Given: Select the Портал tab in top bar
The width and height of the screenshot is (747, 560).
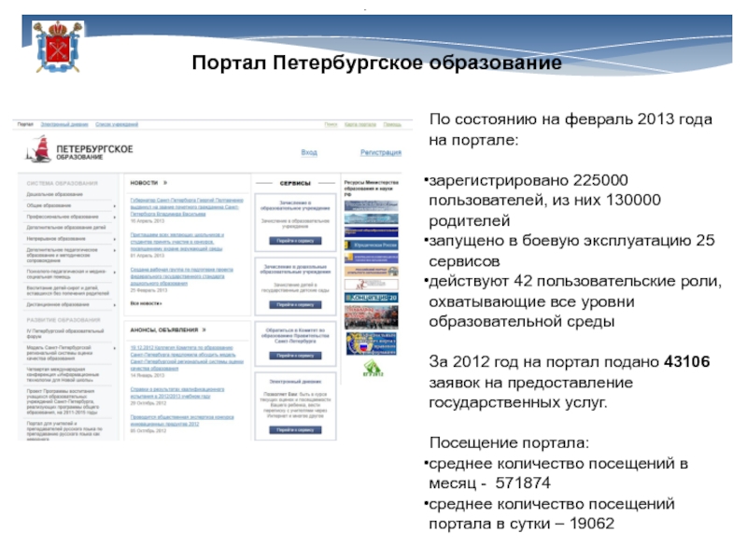Looking at the screenshot, I should point(25,124).
